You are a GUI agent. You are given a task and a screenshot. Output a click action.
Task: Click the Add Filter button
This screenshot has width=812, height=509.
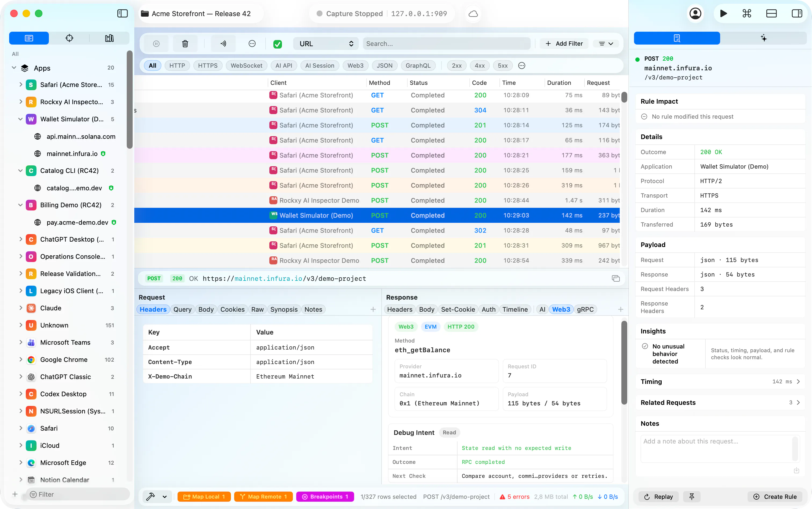pyautogui.click(x=564, y=44)
